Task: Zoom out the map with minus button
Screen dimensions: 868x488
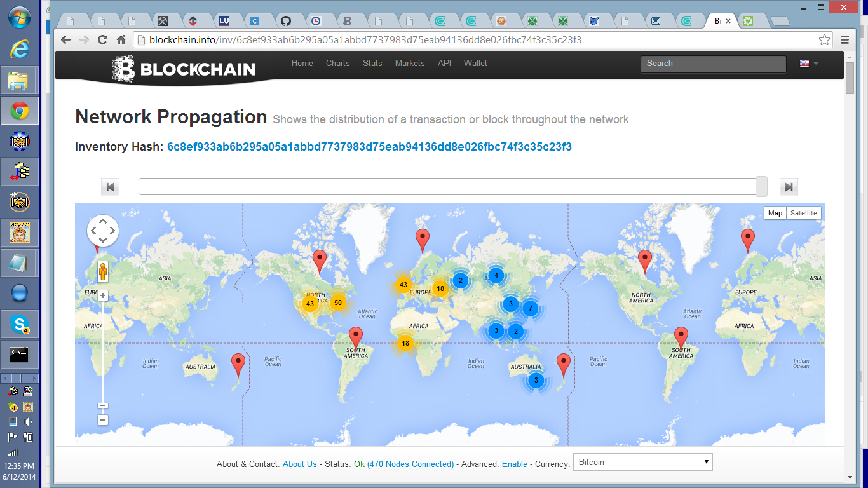Action: click(103, 420)
